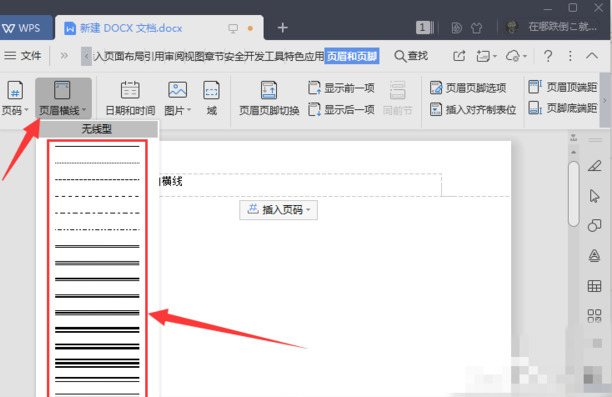
Task: Choose the dash-dot-dot line style
Action: pyautogui.click(x=97, y=230)
